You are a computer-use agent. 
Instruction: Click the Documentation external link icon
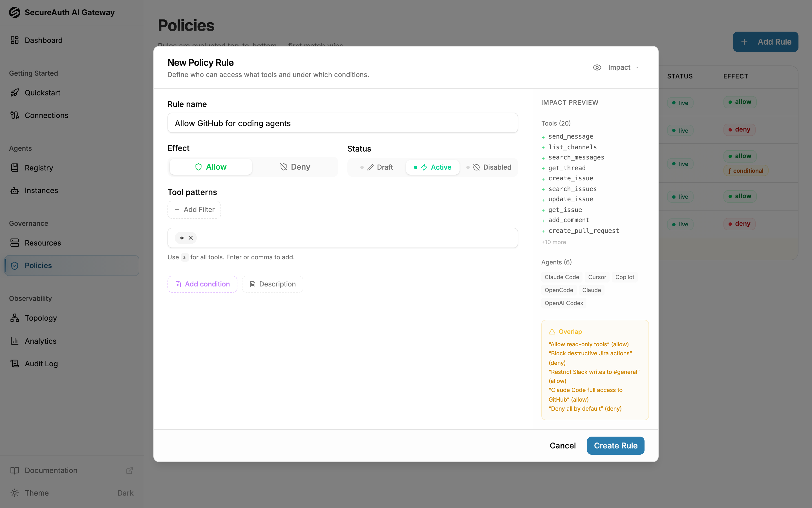129,470
